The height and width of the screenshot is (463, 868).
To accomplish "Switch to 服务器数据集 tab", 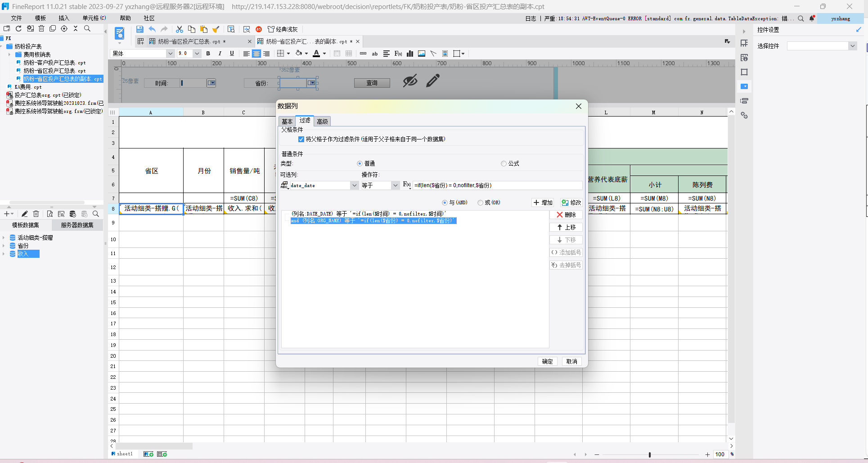I will [77, 225].
